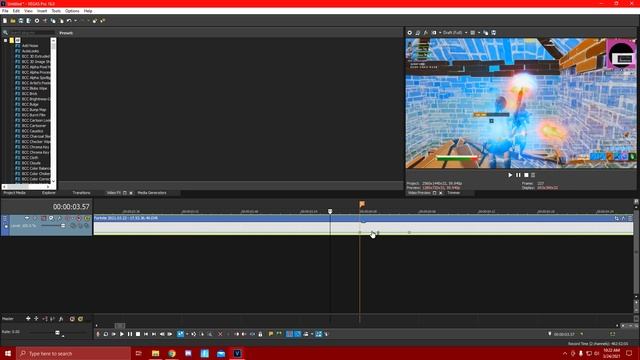The height and width of the screenshot is (360, 640).
Task: Click preview on external monitor icon
Action: coord(418,33)
